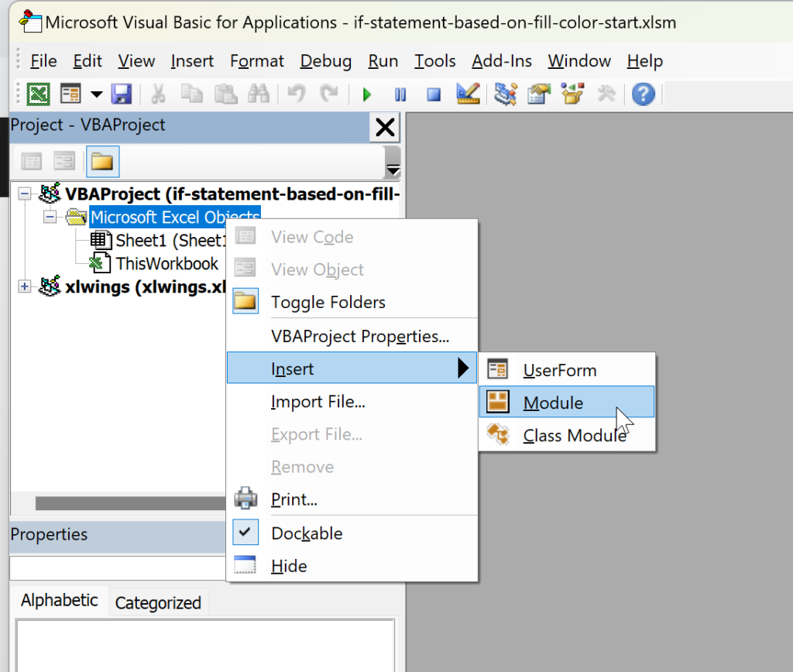Open the Window menu
This screenshot has height=672, width=793.
click(579, 61)
